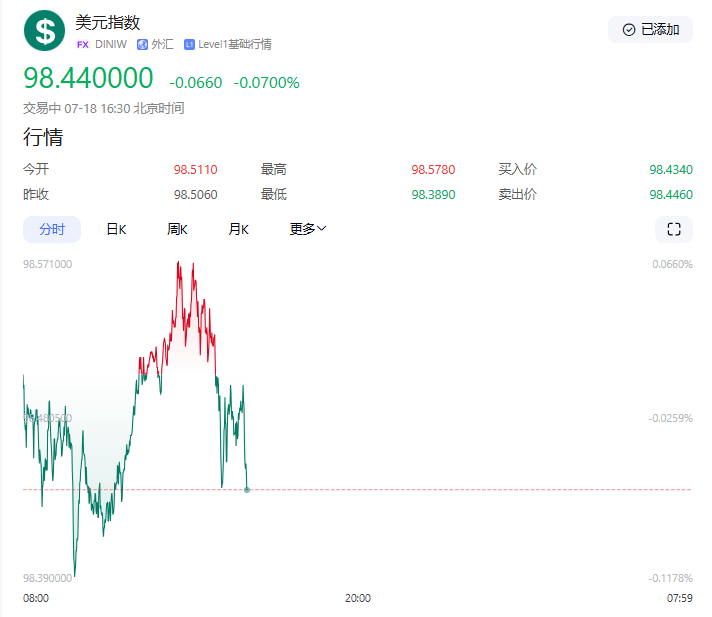712x617 pixels.
Task: Click the 最低 value 98.3890
Action: click(433, 195)
